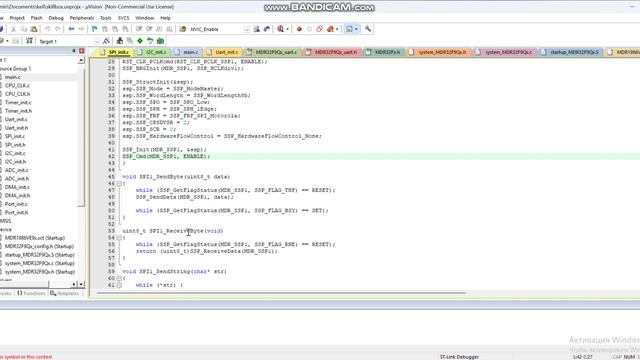Click the Find icon beside the search box

pos(256,29)
